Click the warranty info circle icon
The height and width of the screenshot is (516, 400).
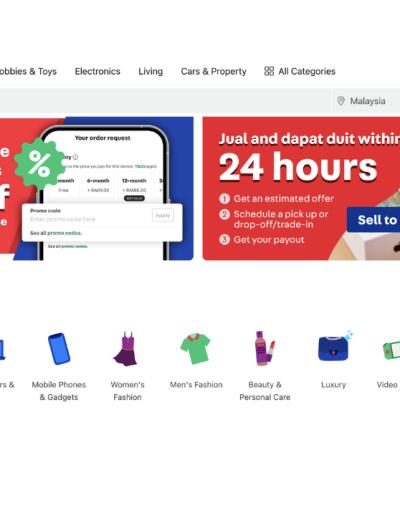click(75, 157)
